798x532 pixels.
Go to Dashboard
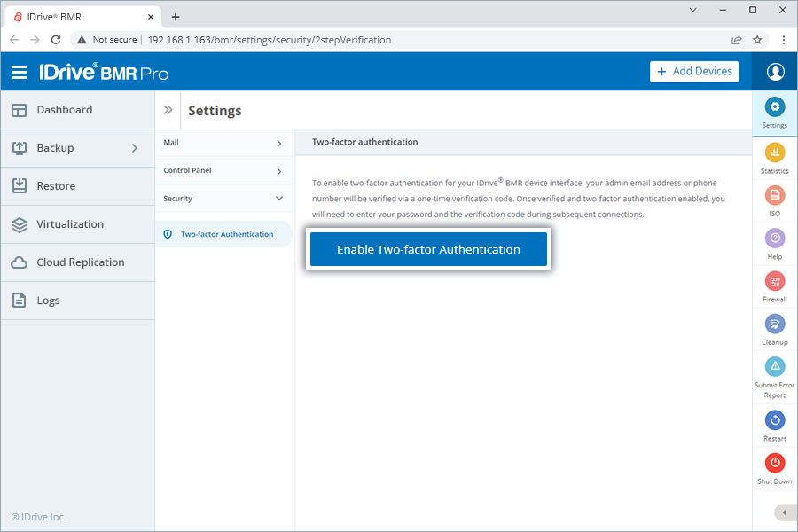(x=77, y=110)
